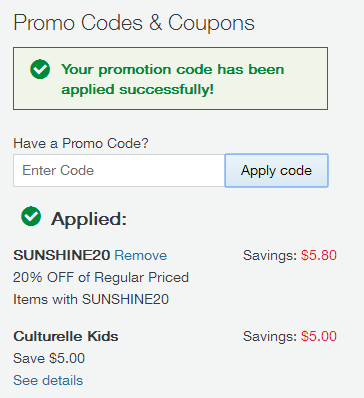This screenshot has width=364, height=398.
Task: Click the Applied: heading text
Action: [x=89, y=219]
